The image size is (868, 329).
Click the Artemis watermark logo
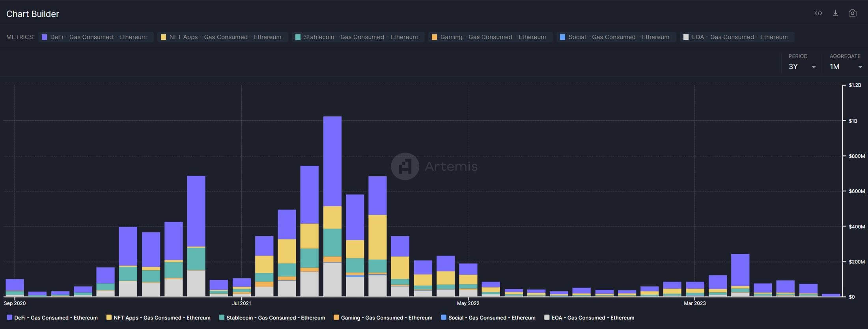point(405,166)
